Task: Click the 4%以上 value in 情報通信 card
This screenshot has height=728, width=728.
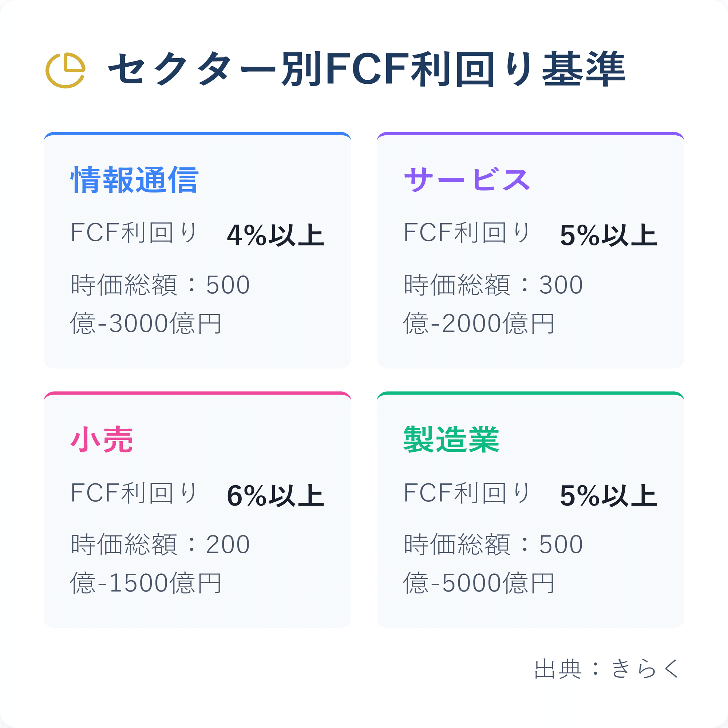Action: click(x=275, y=235)
